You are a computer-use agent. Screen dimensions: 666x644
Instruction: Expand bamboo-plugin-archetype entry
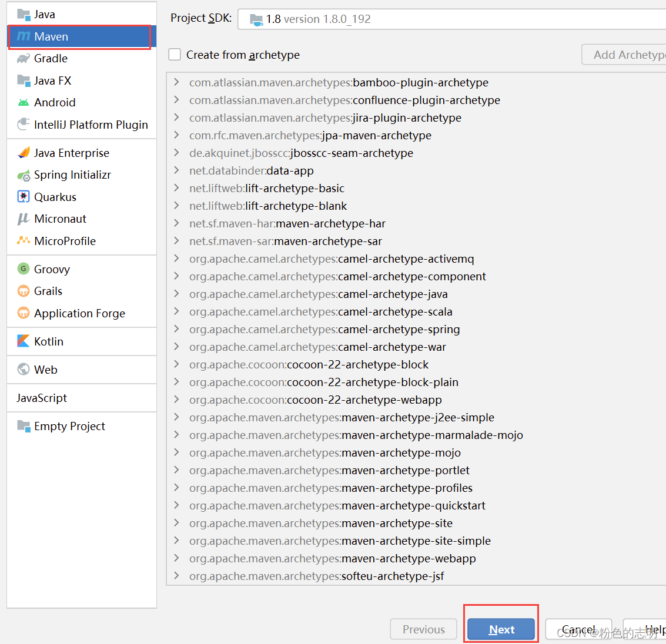pyautogui.click(x=176, y=82)
